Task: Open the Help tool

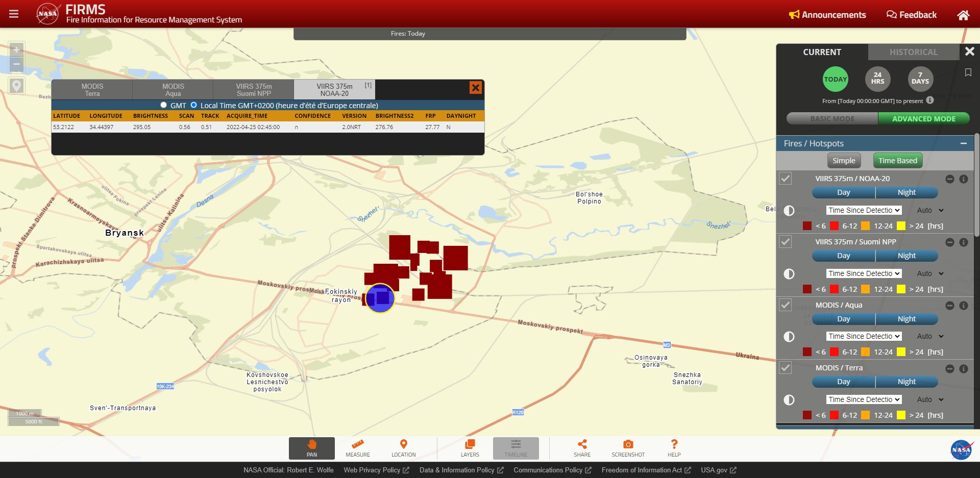Action: point(674,448)
